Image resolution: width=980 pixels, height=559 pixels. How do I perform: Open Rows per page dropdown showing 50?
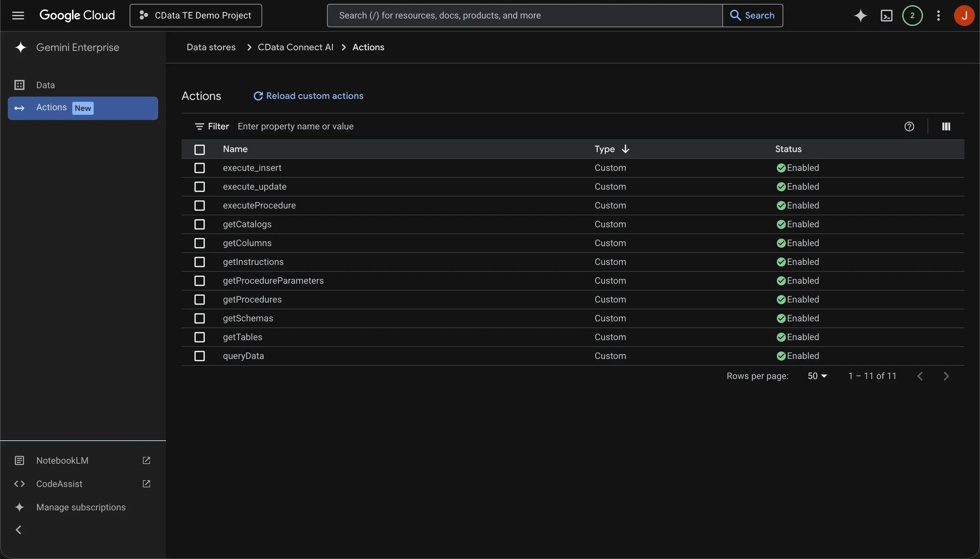pos(817,376)
